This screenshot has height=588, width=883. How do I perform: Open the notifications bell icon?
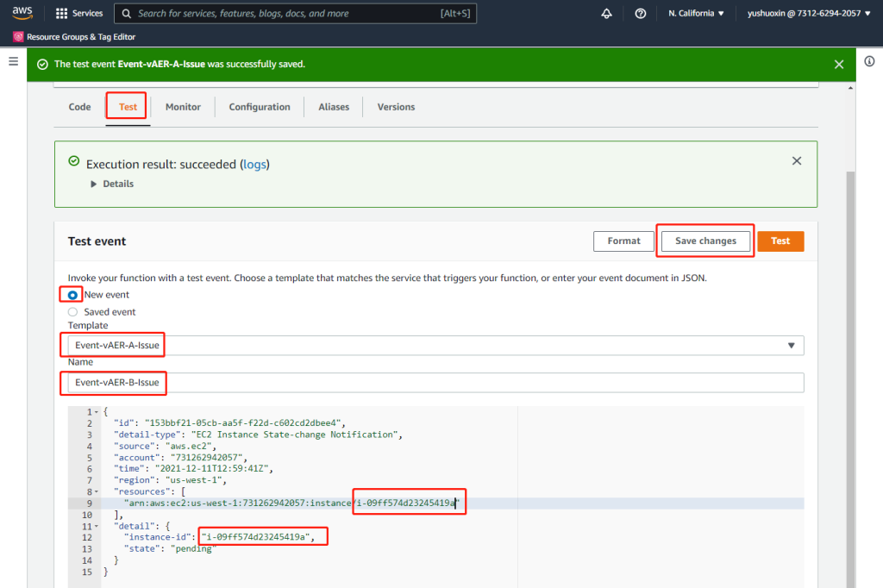[606, 14]
